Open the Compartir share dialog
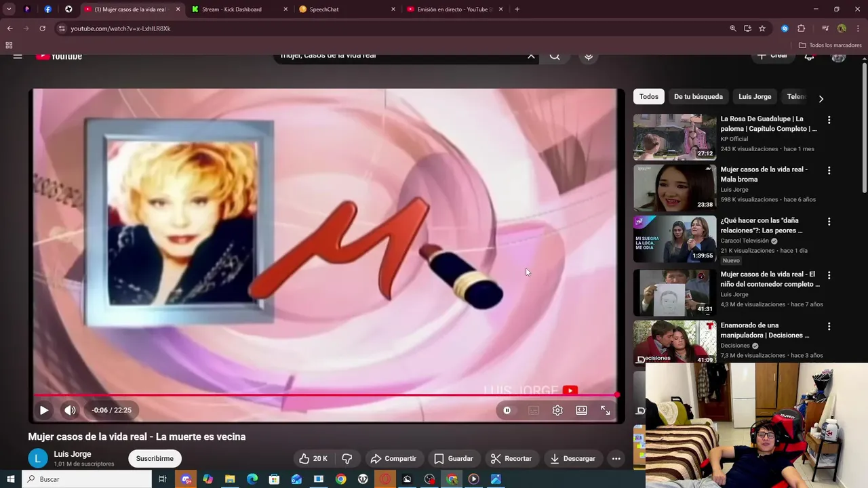This screenshot has height=488, width=868. click(394, 459)
